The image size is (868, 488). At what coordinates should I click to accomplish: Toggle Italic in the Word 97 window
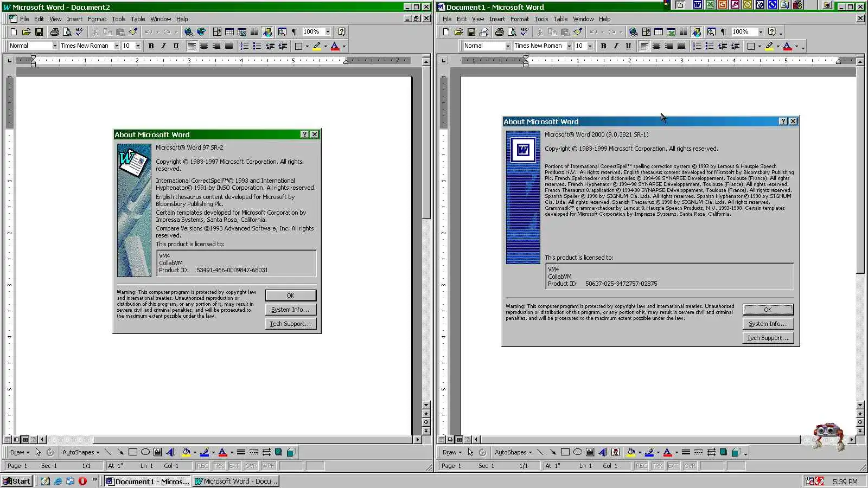pyautogui.click(x=163, y=46)
